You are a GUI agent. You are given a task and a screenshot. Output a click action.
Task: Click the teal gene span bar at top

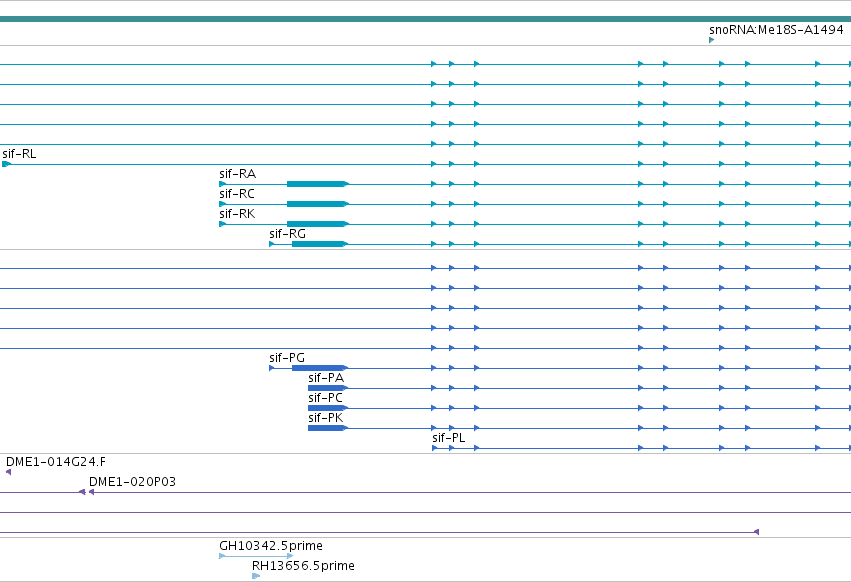click(x=426, y=19)
